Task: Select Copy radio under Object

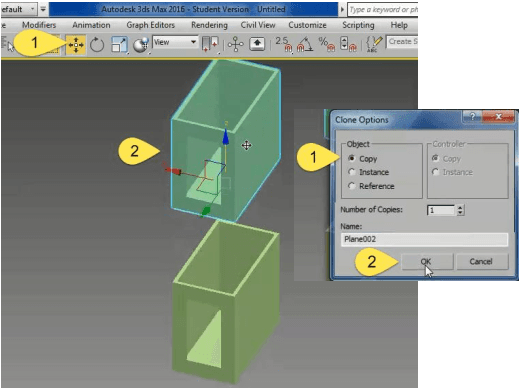Action: 351,158
